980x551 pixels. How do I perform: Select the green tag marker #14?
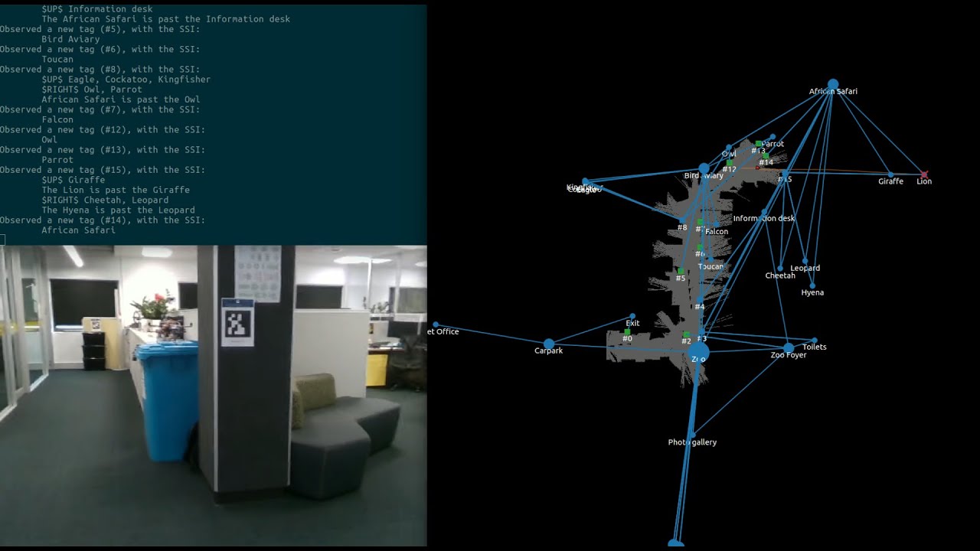[x=765, y=155]
